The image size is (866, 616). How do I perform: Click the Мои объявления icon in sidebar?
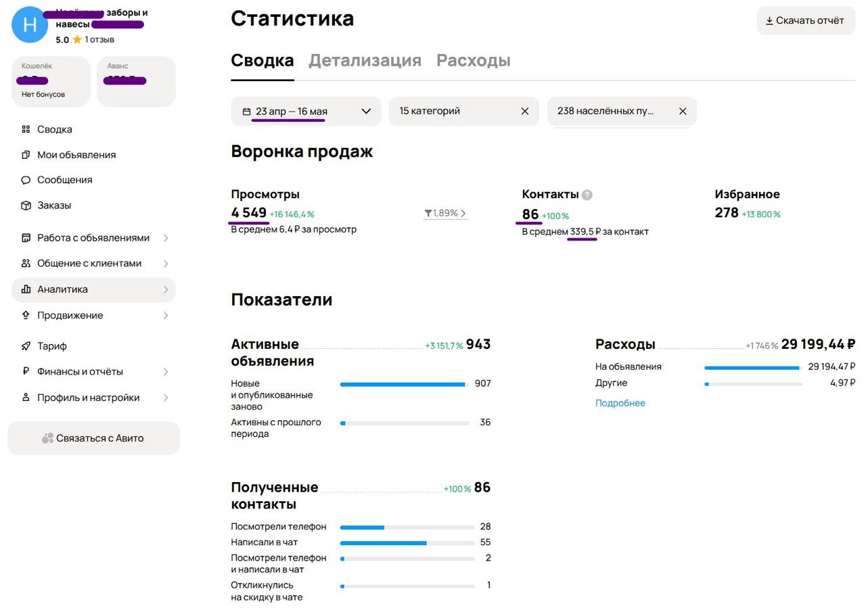[26, 155]
